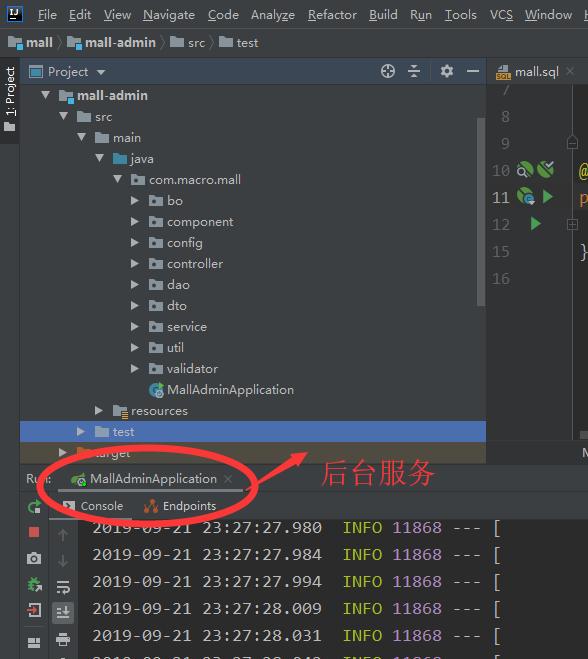Click the print console icon
Image resolution: width=588 pixels, height=659 pixels.
tap(63, 639)
